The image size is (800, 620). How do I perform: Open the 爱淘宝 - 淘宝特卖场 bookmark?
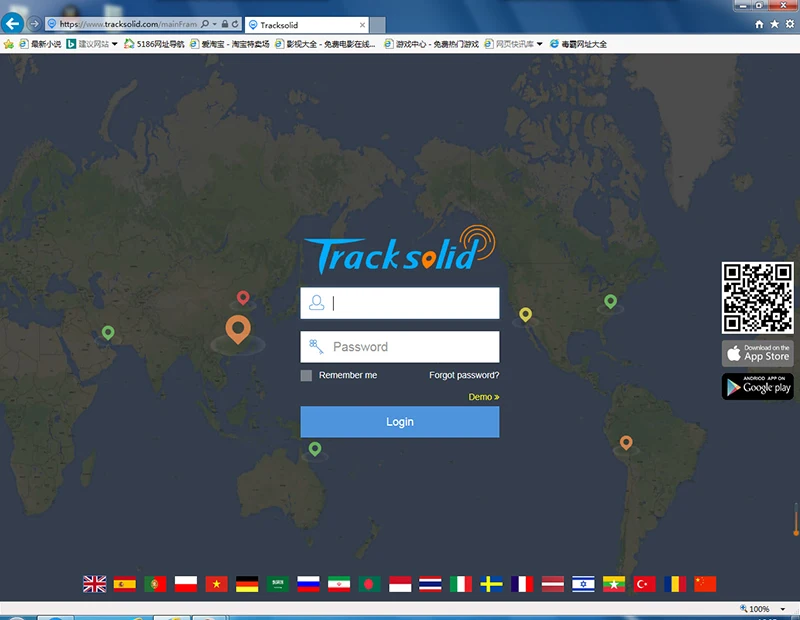[230, 44]
